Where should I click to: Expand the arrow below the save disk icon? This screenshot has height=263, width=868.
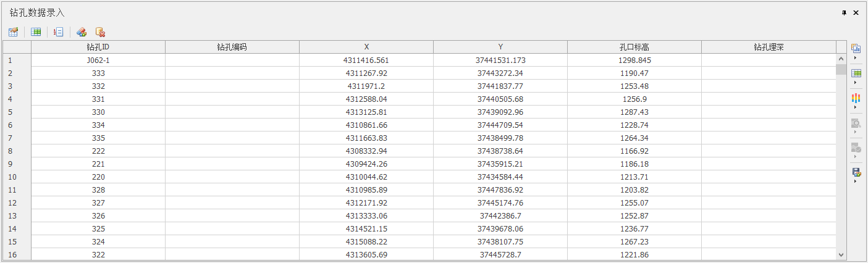[855, 182]
